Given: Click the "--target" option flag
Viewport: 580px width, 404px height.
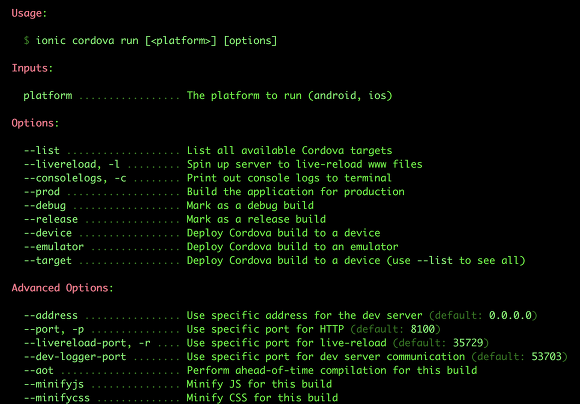Looking at the screenshot, I should click(48, 260).
